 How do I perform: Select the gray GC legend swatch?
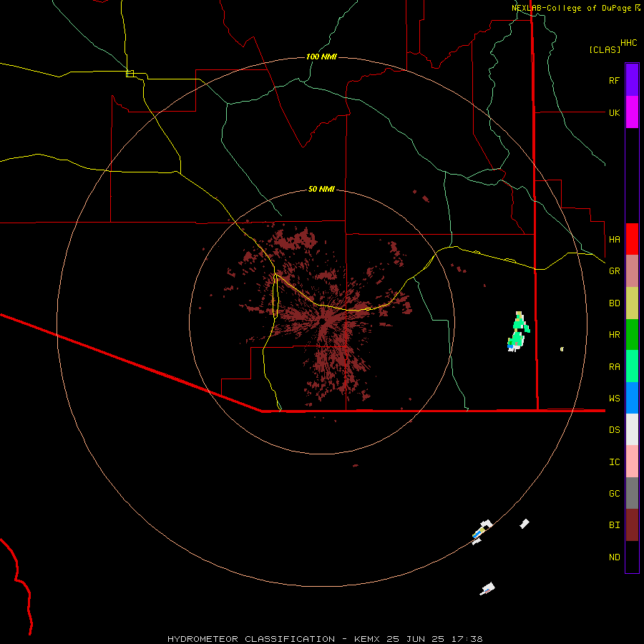632,493
